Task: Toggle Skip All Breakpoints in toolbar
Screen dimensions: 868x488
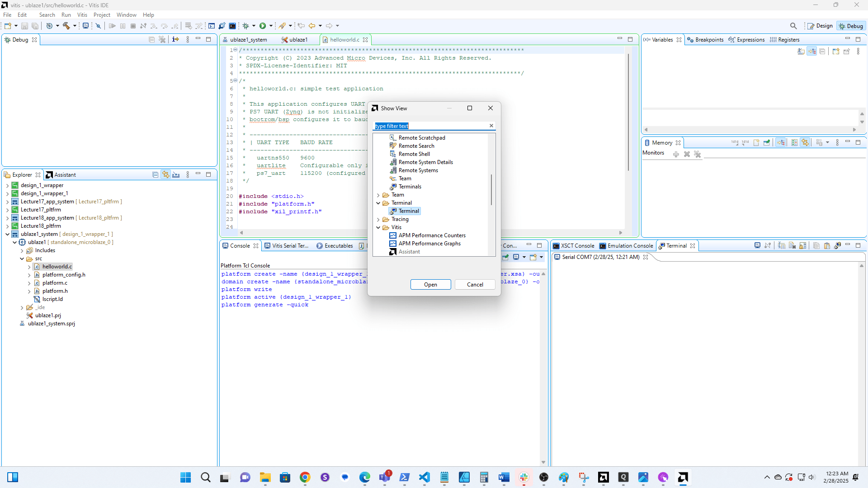Action: click(x=98, y=26)
